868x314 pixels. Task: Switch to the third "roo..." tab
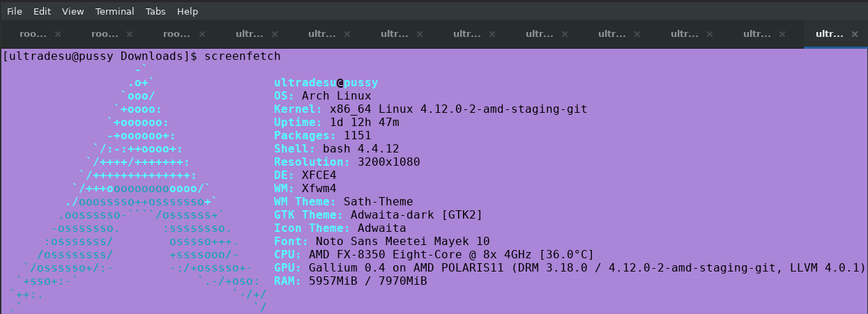click(177, 34)
